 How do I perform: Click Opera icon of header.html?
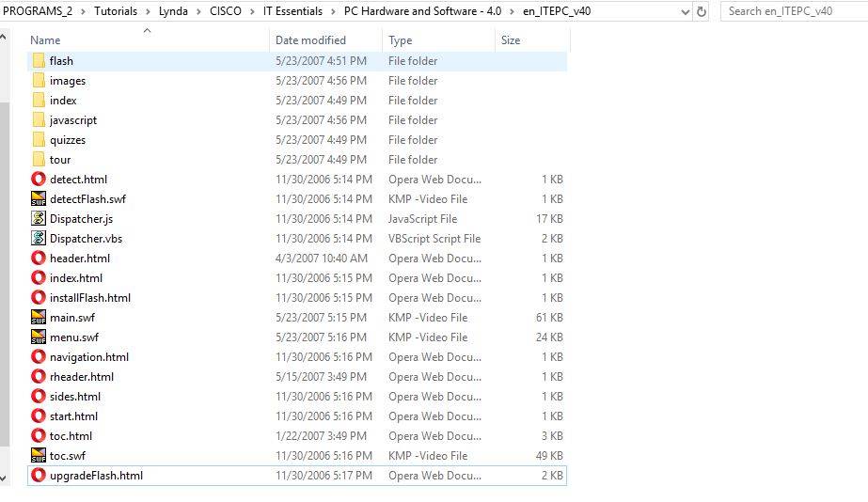point(39,259)
